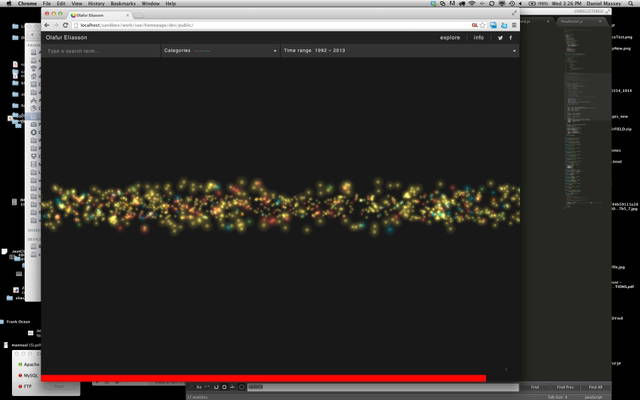
Task: Open the explore link
Action: coord(450,38)
